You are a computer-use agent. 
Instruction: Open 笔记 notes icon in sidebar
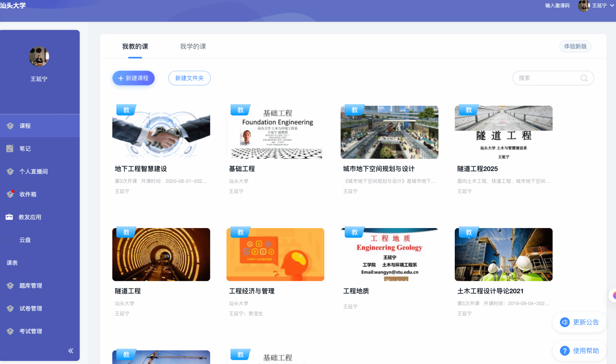tap(10, 149)
